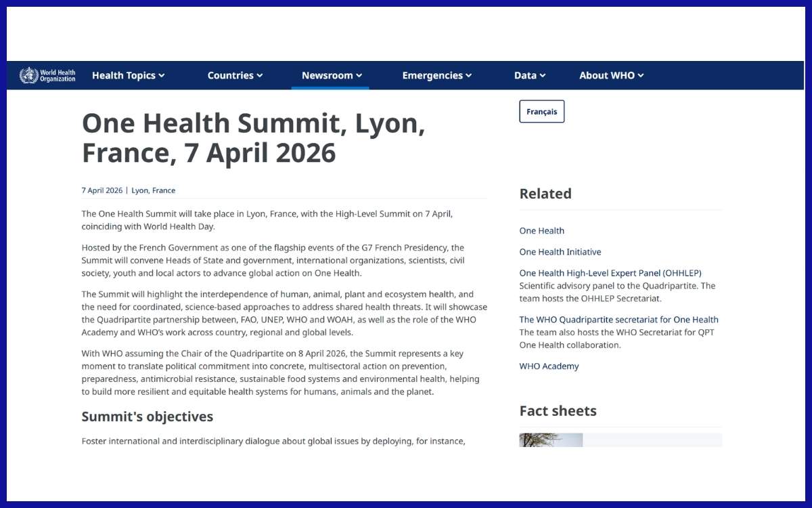Switch page language using the Français button
The image size is (812, 508).
coord(541,111)
